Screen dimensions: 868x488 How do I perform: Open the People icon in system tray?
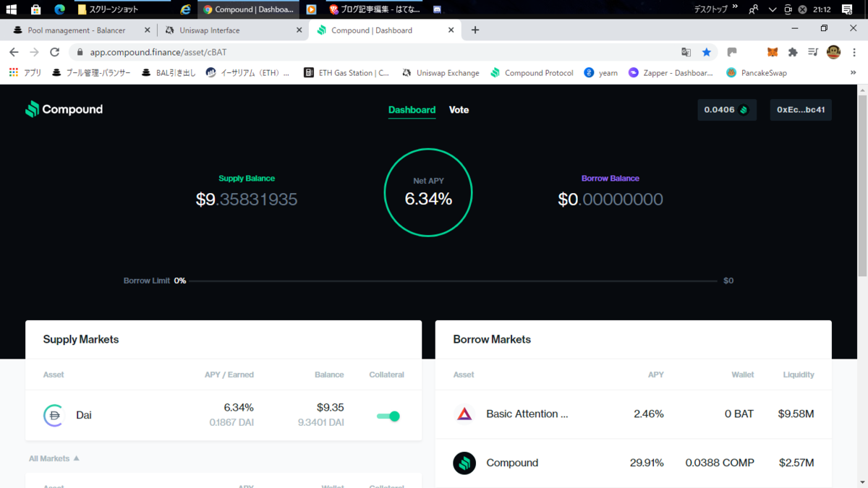click(753, 9)
